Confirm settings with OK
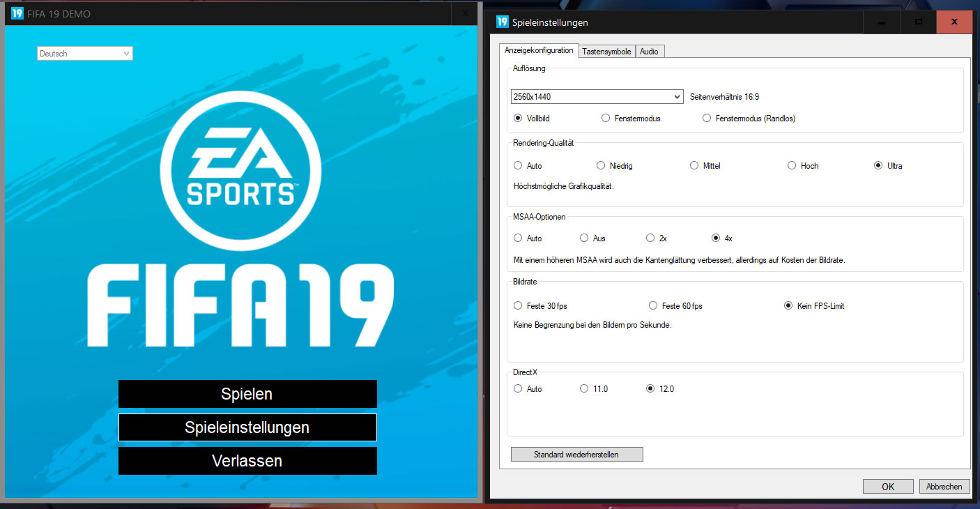The width and height of the screenshot is (980, 509). pyautogui.click(x=887, y=486)
